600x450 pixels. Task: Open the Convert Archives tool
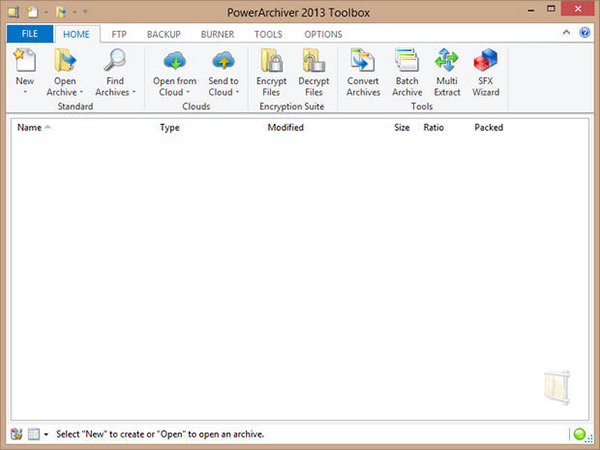point(363,60)
